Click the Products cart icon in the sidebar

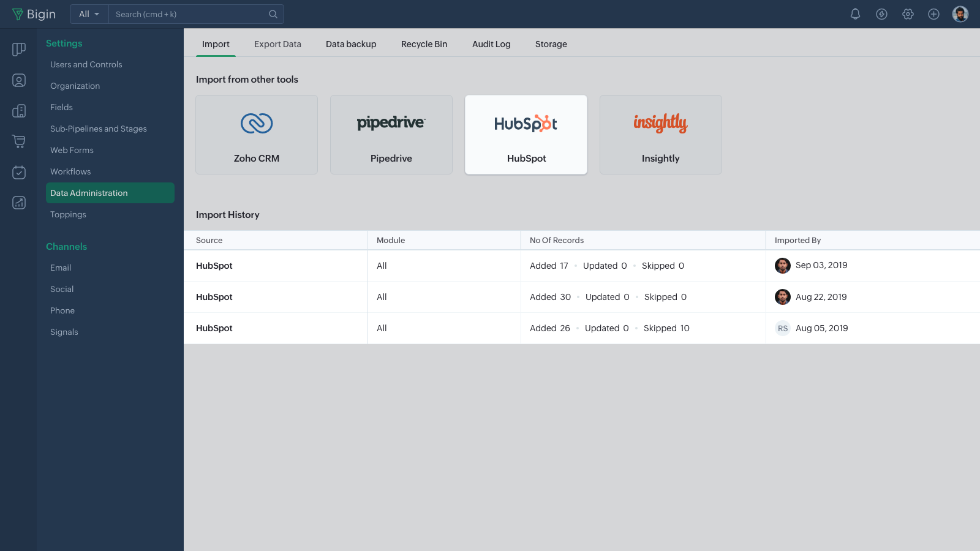point(18,141)
